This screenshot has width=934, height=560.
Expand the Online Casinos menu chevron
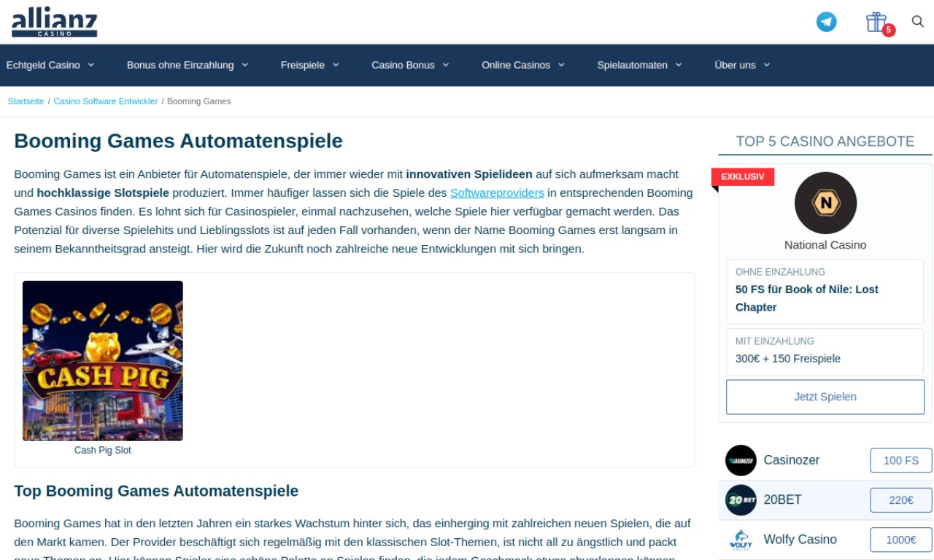pyautogui.click(x=562, y=65)
